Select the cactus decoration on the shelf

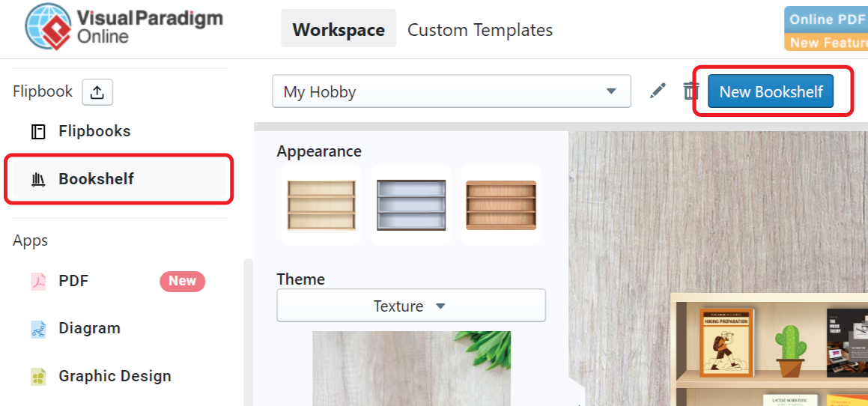(x=789, y=351)
